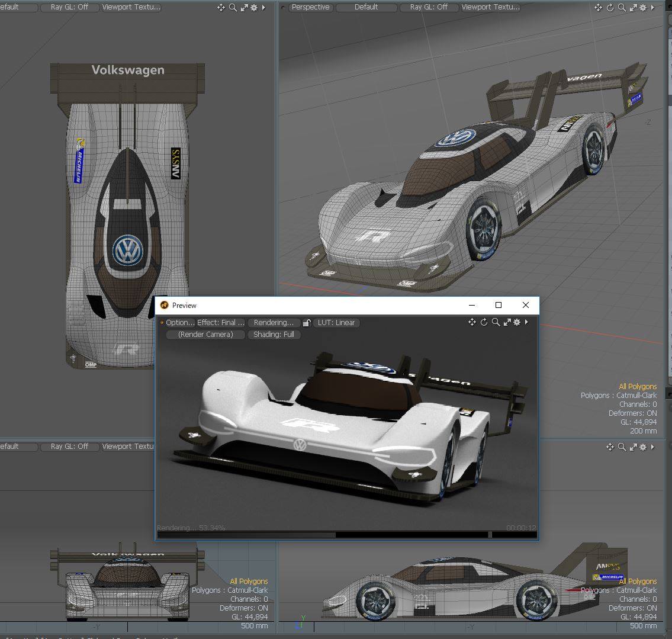
Task: Minimize the Preview window
Action: coord(472,305)
